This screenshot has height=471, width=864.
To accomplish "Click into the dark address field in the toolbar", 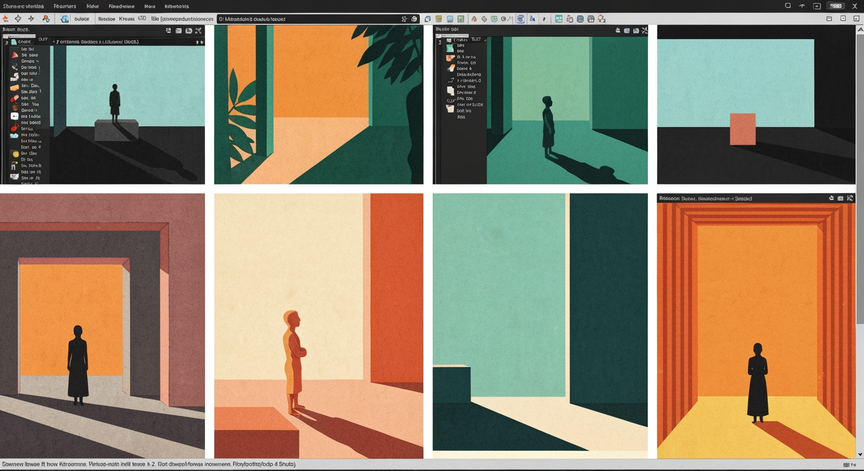I will pyautogui.click(x=318, y=19).
